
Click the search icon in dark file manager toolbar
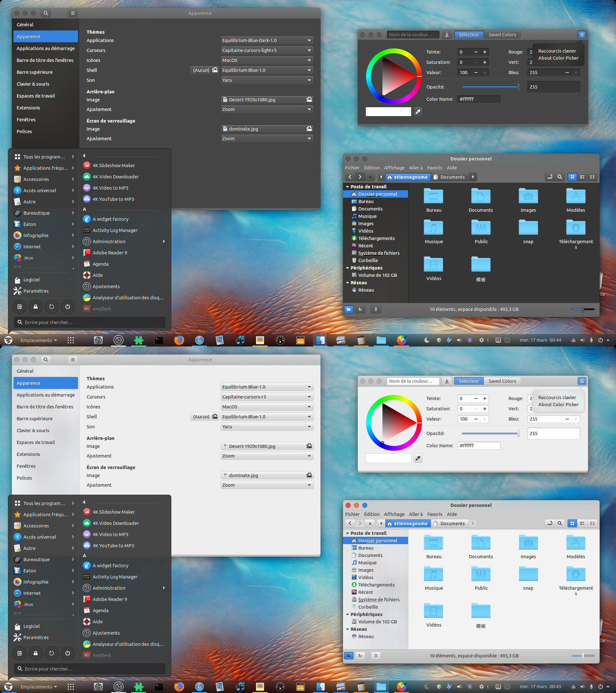pos(560,177)
